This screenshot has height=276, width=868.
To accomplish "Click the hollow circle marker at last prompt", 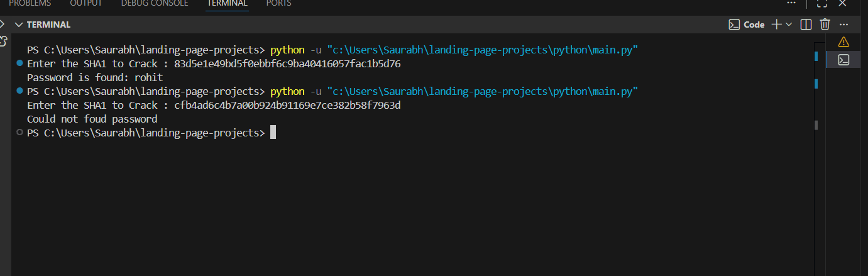I will click(20, 133).
